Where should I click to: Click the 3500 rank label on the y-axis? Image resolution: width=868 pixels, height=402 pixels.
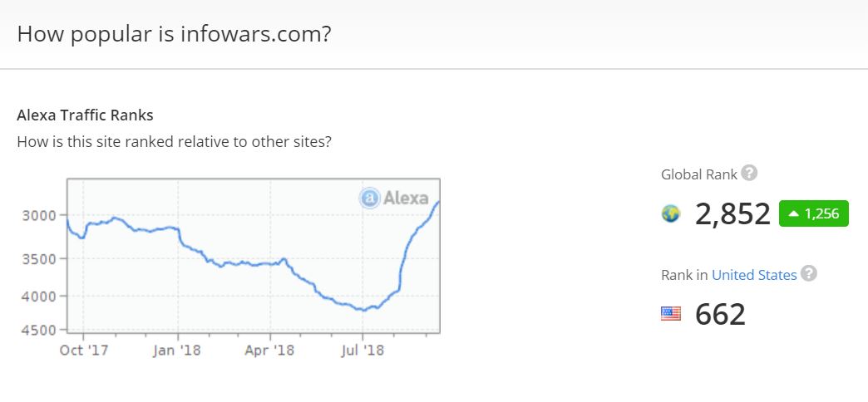39,258
